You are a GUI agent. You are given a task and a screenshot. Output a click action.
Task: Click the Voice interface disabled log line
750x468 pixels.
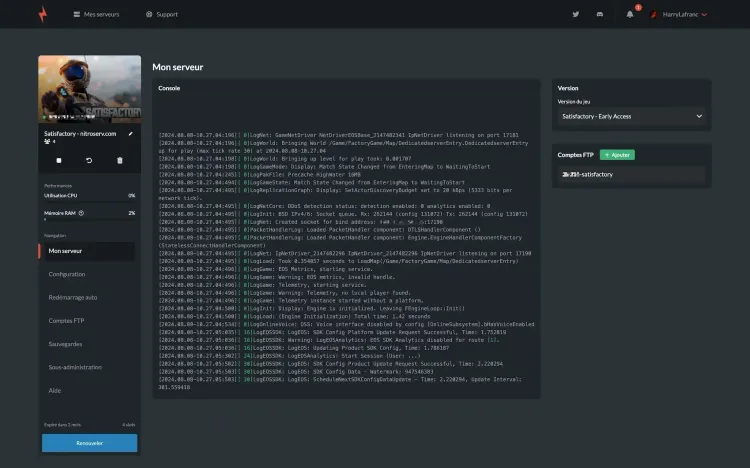347,324
